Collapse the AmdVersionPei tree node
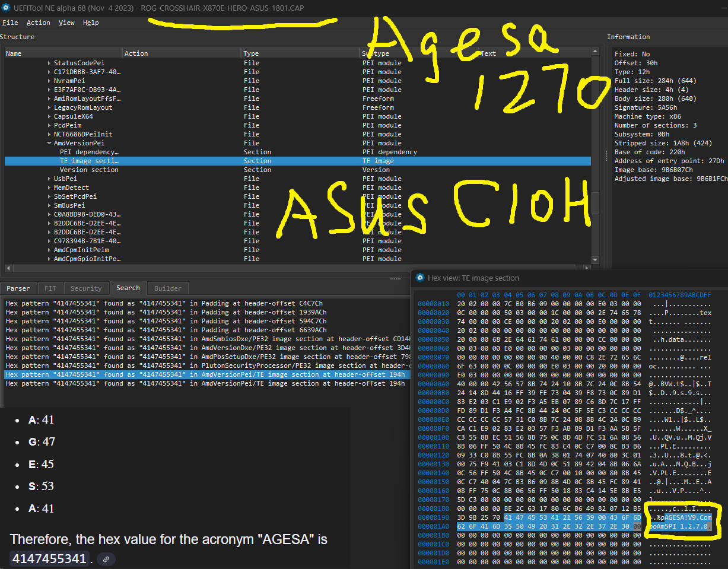This screenshot has height=569, width=728. [x=49, y=143]
